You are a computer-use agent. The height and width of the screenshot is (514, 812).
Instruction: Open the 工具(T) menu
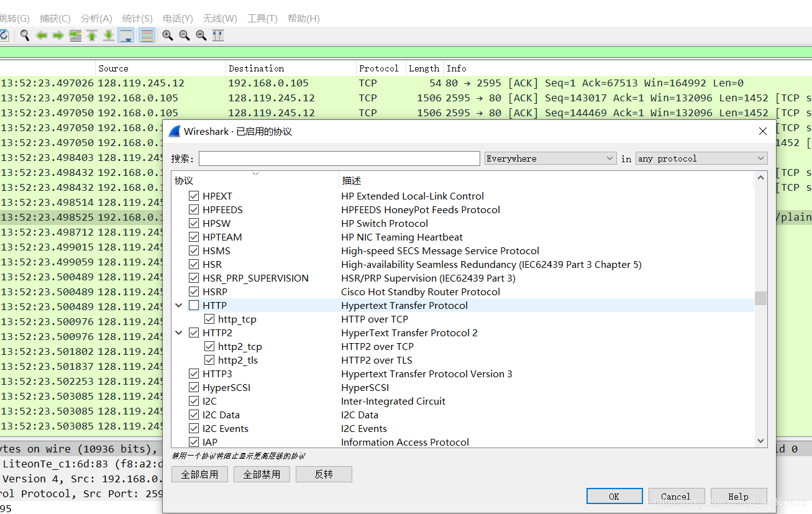click(x=262, y=18)
